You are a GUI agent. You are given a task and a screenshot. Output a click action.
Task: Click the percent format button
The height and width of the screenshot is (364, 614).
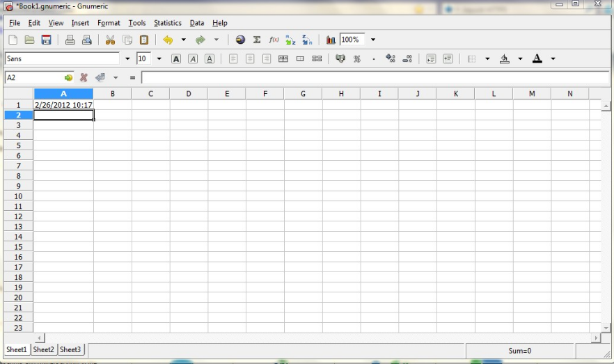coord(357,59)
